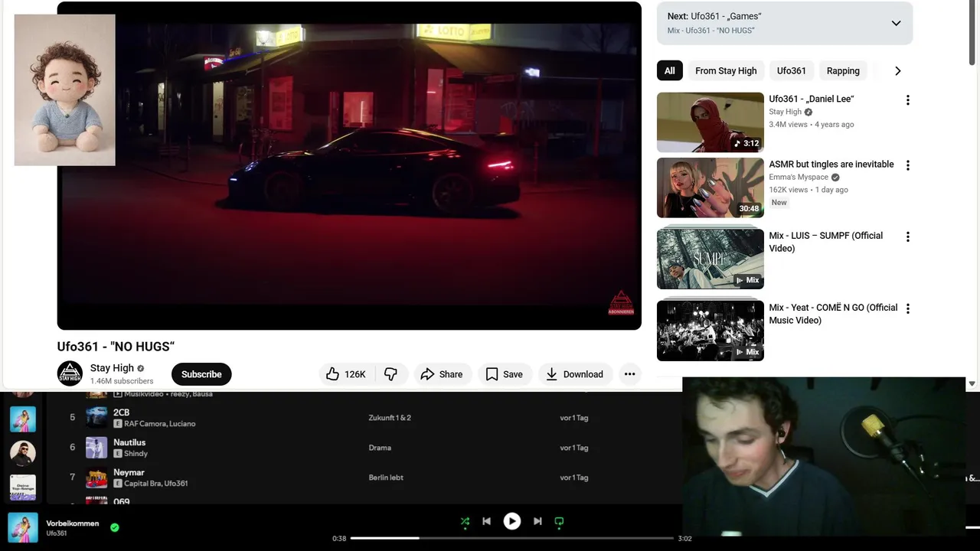Click Capital Bra, Ufo361 artist text

pyautogui.click(x=156, y=484)
